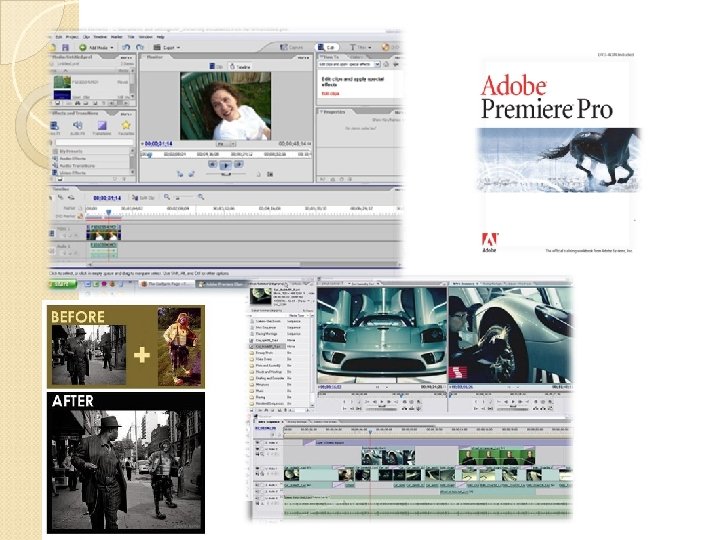Viewport: 720px width, 540px height.
Task: Open the Project menu
Action: pos(72,37)
